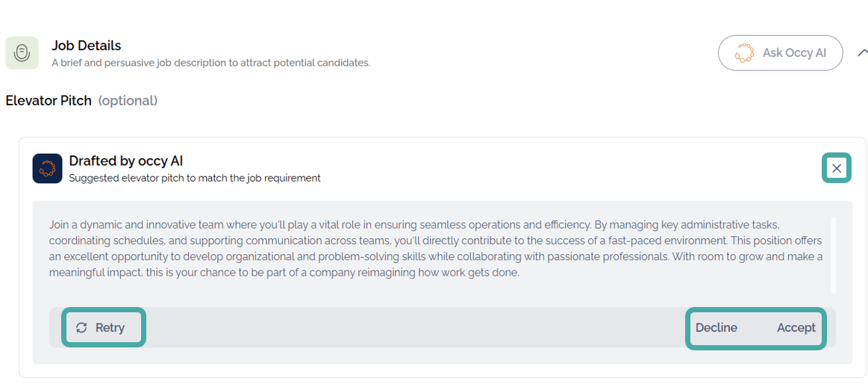Image resolution: width=868 pixels, height=384 pixels.
Task: Click the suggested elevator pitch subtitle
Action: (194, 178)
